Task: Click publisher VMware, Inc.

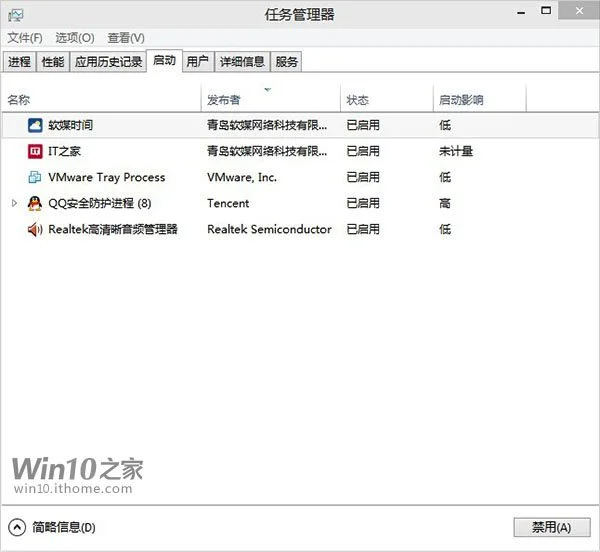Action: (x=242, y=177)
